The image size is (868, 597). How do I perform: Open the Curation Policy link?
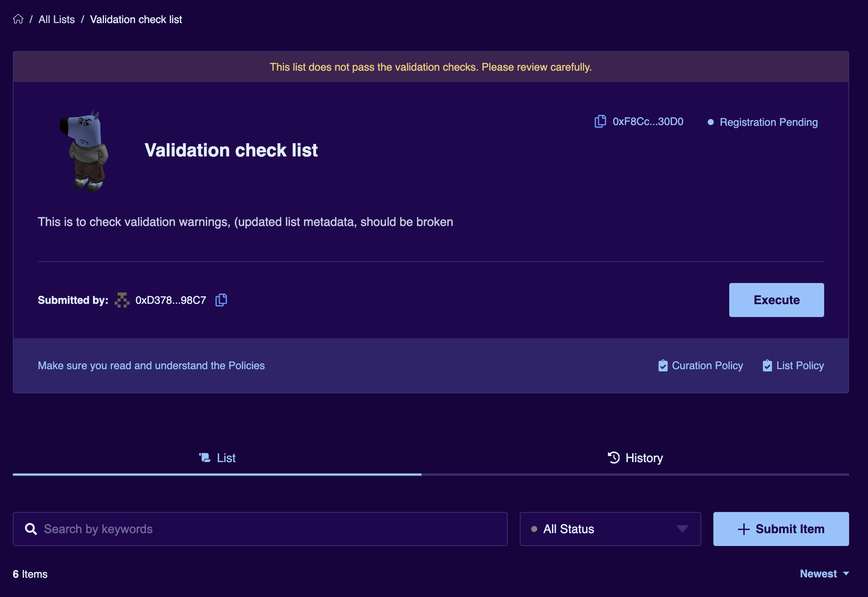point(707,365)
